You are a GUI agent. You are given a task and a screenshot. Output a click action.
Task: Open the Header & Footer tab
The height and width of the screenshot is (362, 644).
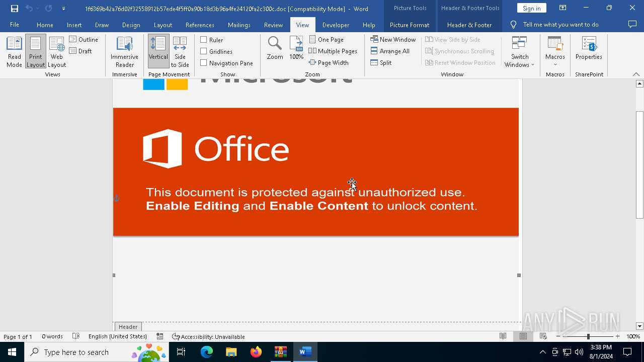[x=469, y=25]
